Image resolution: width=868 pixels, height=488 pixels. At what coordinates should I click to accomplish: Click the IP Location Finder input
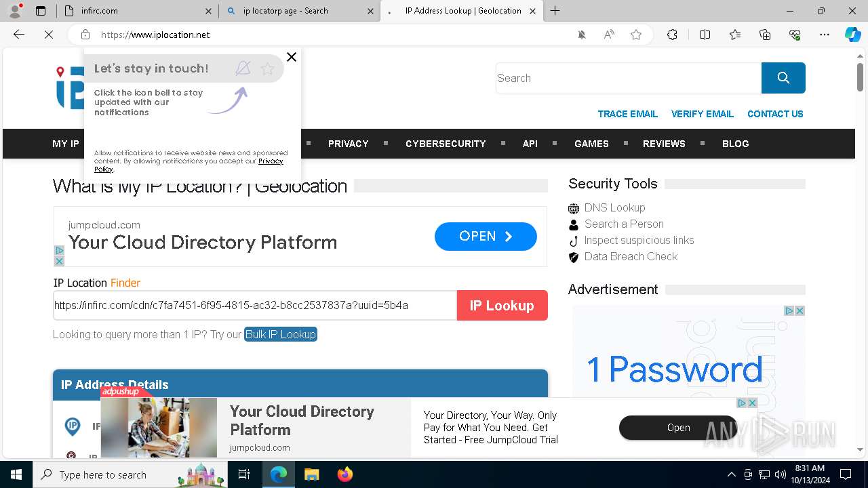255,306
